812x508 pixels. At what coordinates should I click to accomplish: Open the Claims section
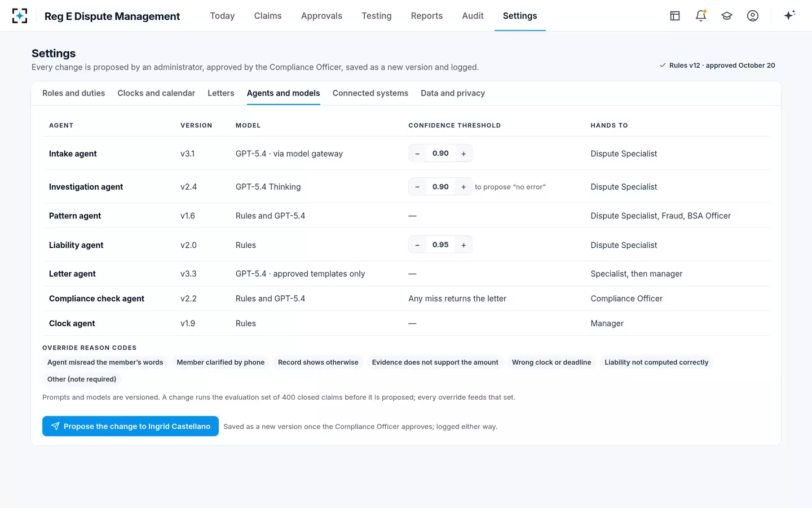[x=268, y=16]
